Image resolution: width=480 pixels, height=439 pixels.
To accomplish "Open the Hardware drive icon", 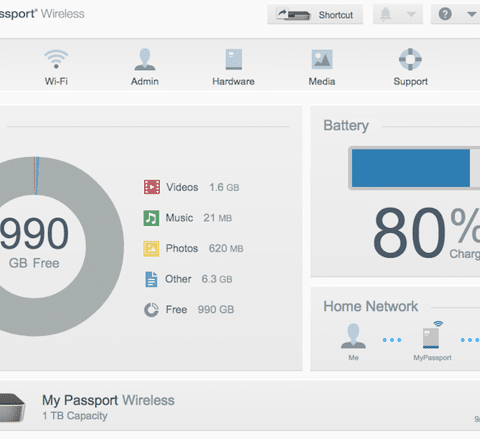I will click(x=234, y=59).
